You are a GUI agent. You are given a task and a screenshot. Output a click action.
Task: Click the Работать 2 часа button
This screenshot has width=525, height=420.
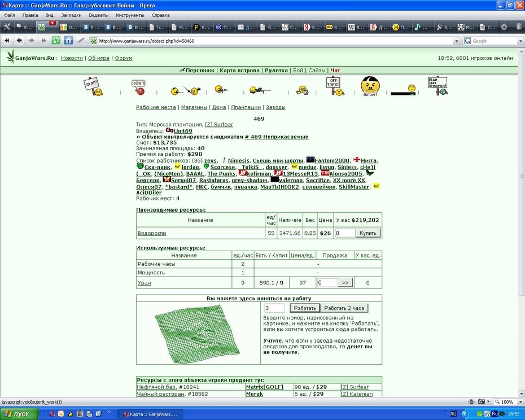point(344,308)
